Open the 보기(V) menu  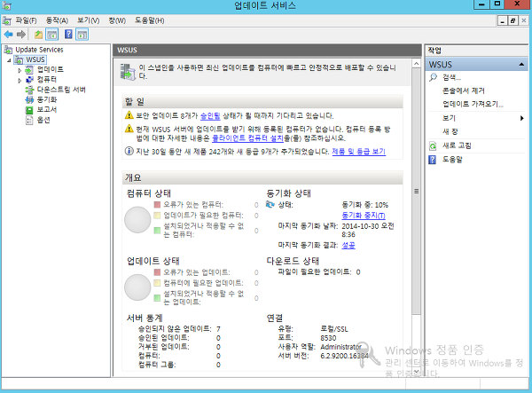88,20
